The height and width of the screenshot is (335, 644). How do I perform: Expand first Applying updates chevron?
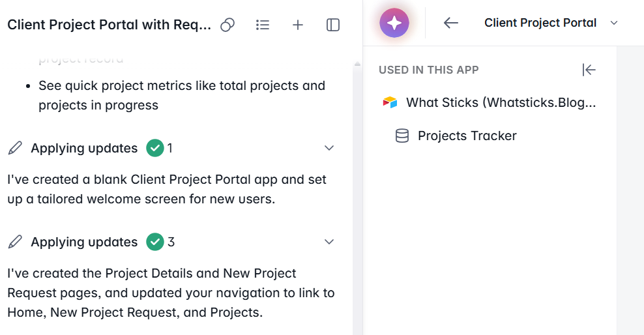tap(329, 148)
